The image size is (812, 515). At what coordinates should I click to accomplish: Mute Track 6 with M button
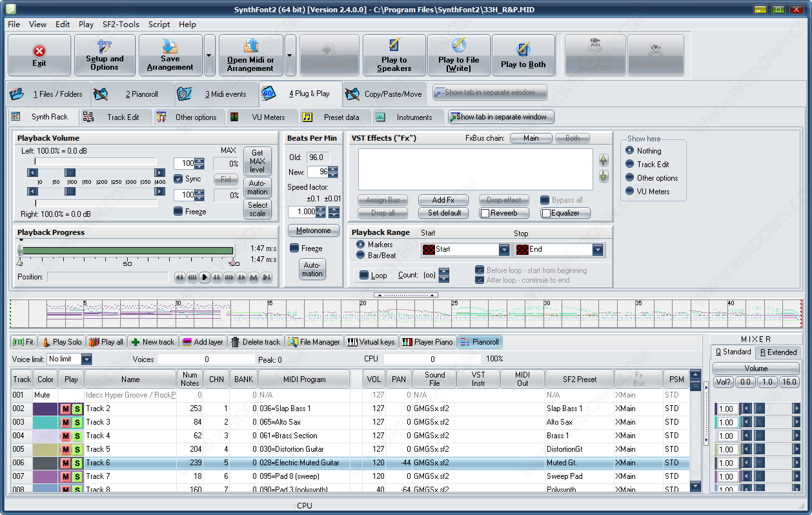click(65, 463)
